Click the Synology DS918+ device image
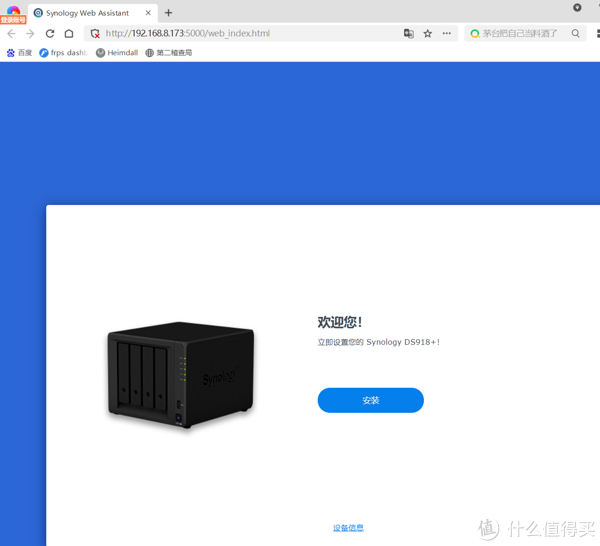 tap(181, 375)
